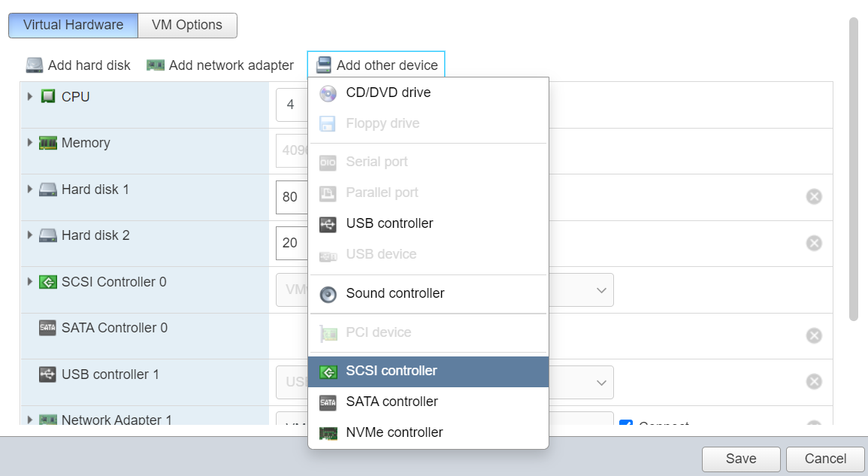
Task: Remove Hard disk 1 with X icon
Action: coord(814,197)
